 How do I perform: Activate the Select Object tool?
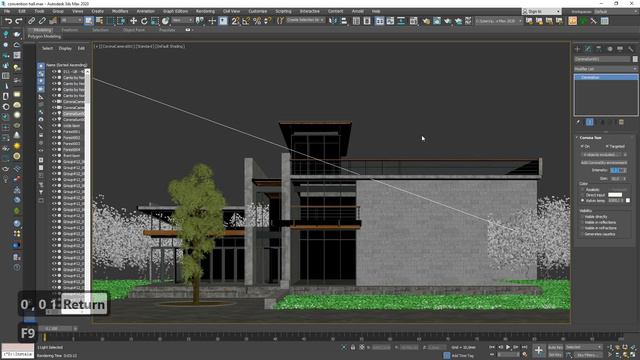tap(89, 21)
